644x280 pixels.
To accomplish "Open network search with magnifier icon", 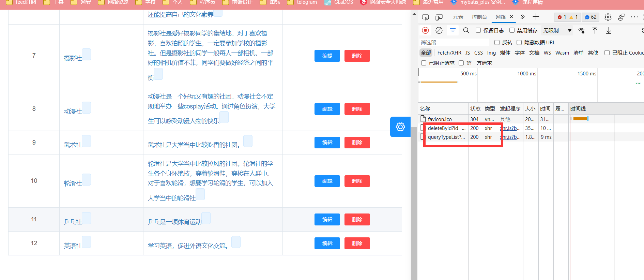I will pos(466,30).
